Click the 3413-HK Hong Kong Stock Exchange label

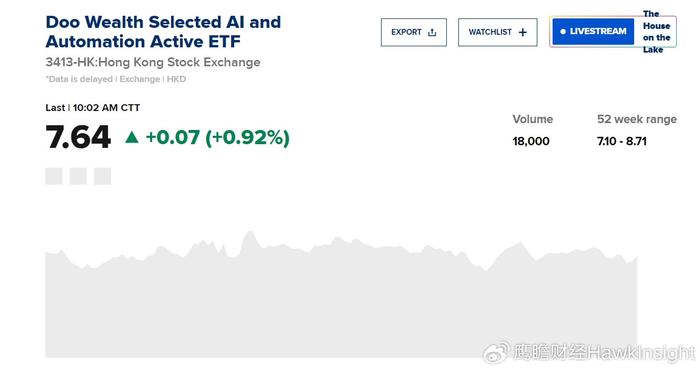tap(153, 62)
